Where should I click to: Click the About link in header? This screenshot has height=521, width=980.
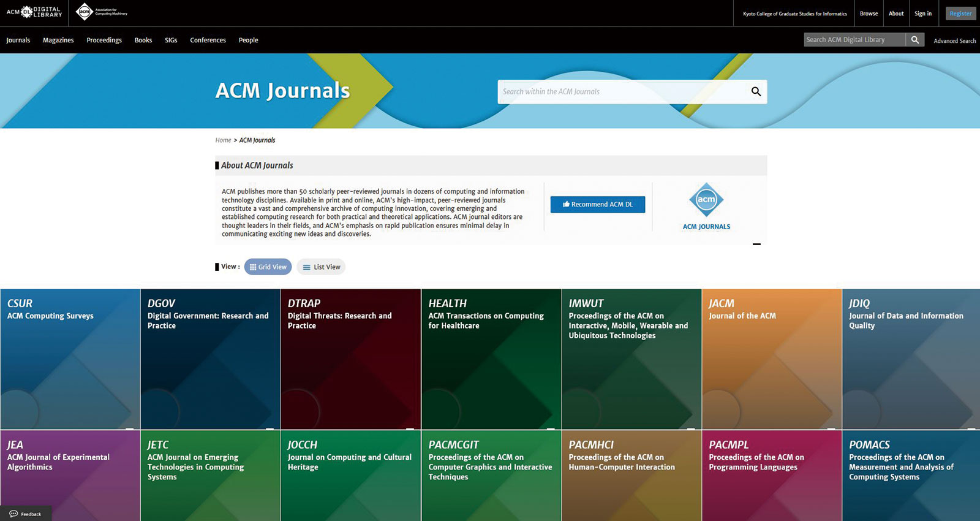[x=896, y=13]
